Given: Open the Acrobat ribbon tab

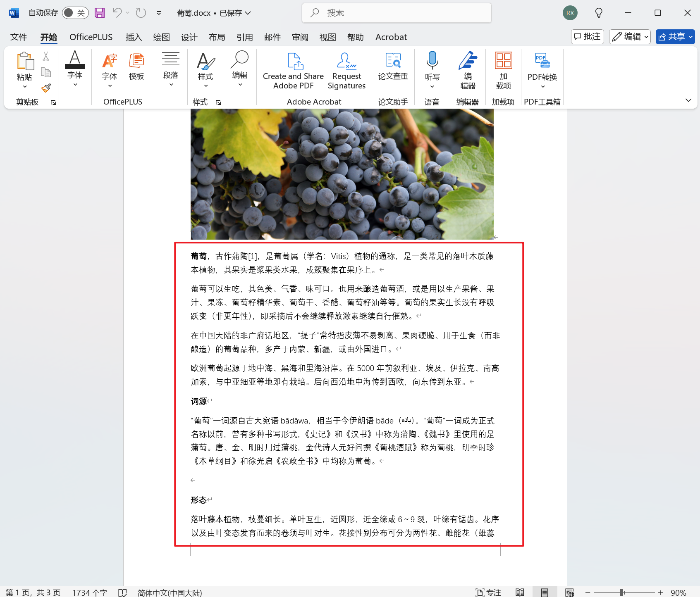Looking at the screenshot, I should click(x=390, y=37).
